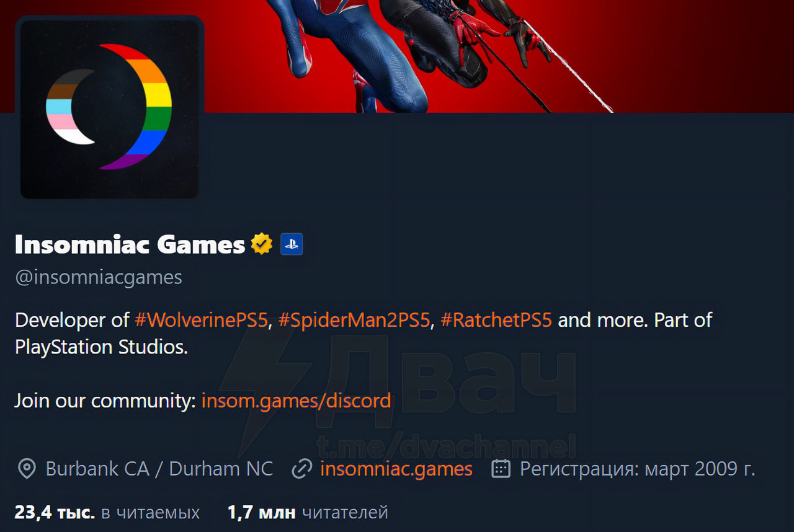Open the #RatchetPS5 hashtag

(x=496, y=320)
